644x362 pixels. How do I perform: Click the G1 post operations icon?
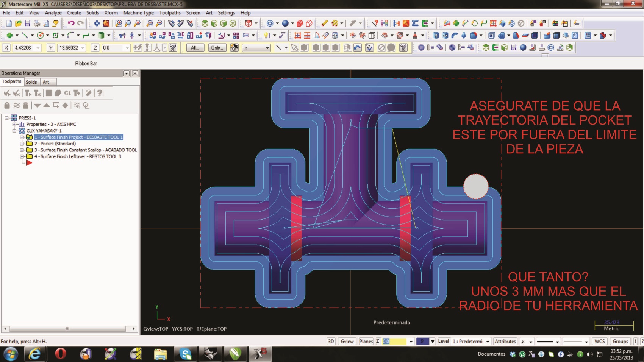coord(67,93)
